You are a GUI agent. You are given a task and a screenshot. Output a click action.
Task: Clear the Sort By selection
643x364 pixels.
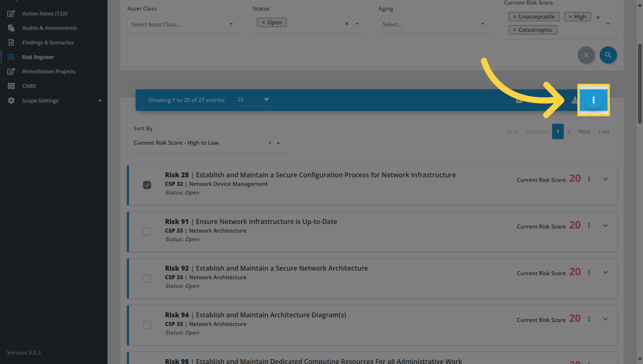[270, 143]
